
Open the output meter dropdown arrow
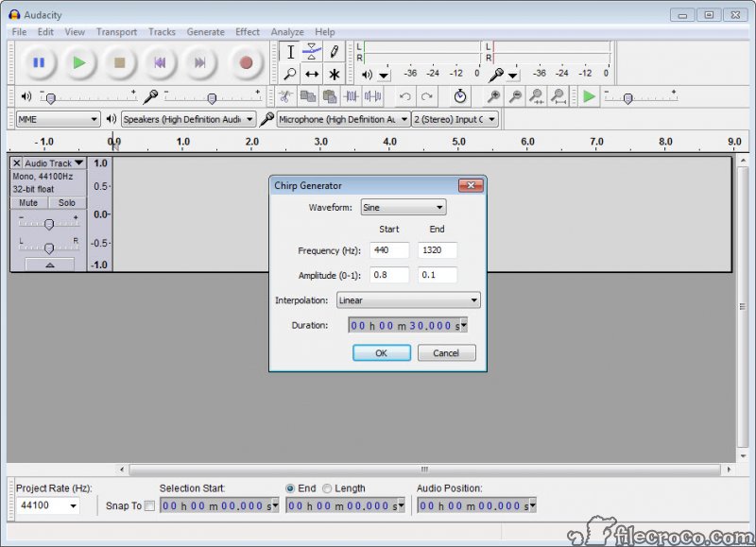click(384, 76)
